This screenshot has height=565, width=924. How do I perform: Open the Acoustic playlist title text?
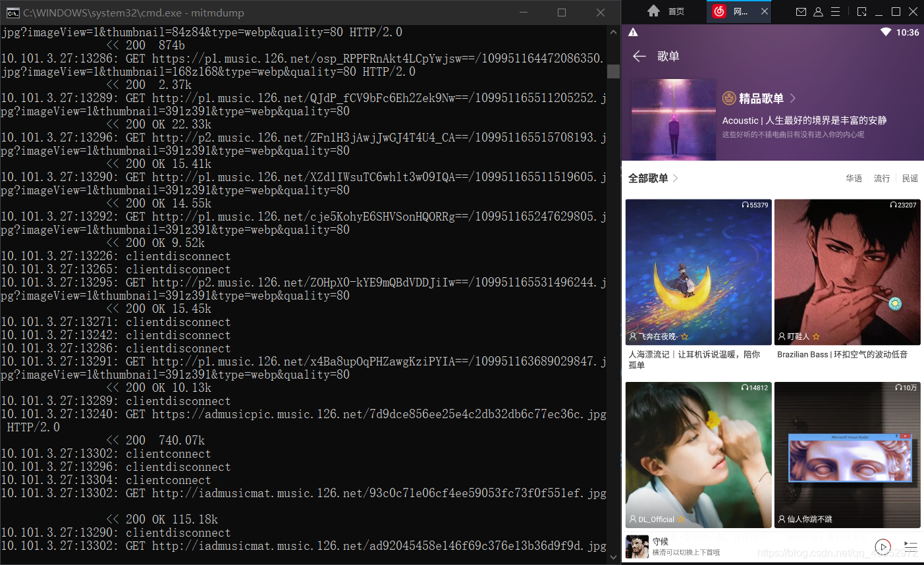tap(804, 121)
